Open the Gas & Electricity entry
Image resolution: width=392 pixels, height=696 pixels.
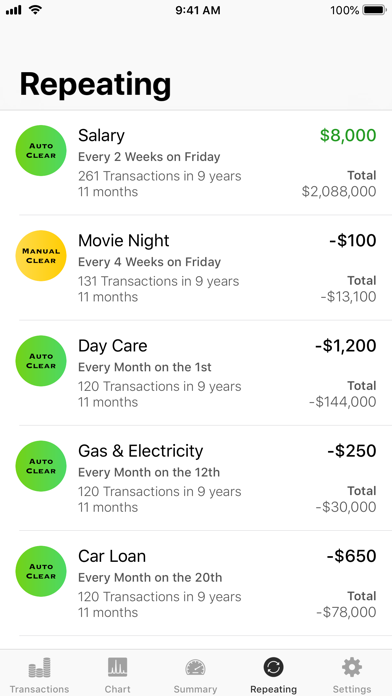point(196,478)
